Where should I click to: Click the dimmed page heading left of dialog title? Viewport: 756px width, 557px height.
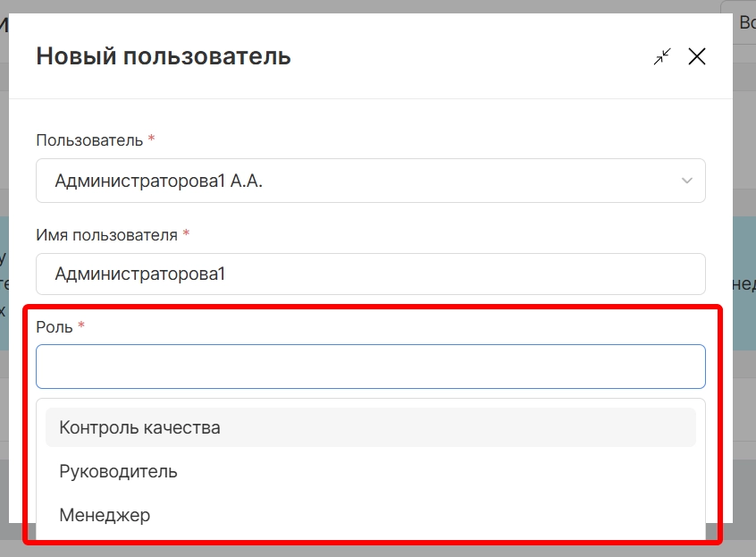pyautogui.click(x=4, y=25)
